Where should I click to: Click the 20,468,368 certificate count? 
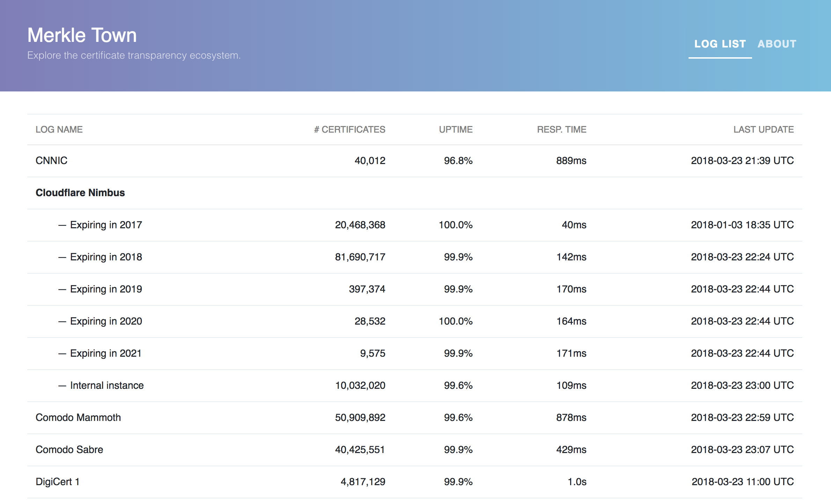click(x=360, y=225)
